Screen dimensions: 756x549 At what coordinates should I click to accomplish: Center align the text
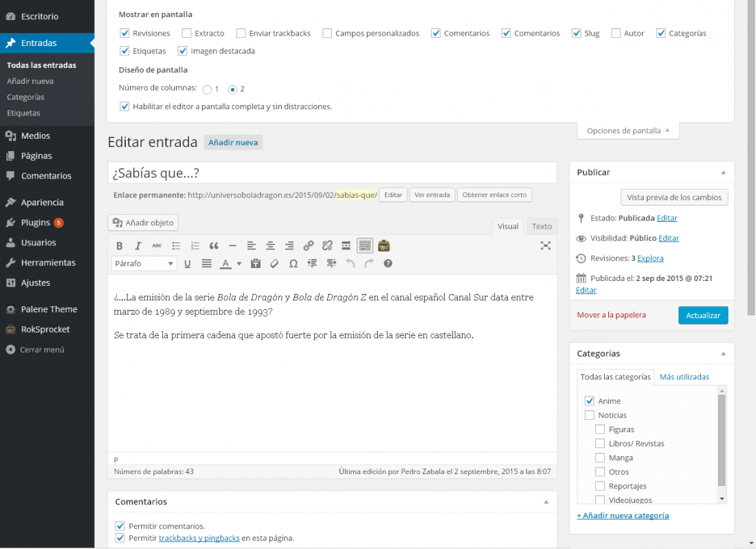point(270,246)
